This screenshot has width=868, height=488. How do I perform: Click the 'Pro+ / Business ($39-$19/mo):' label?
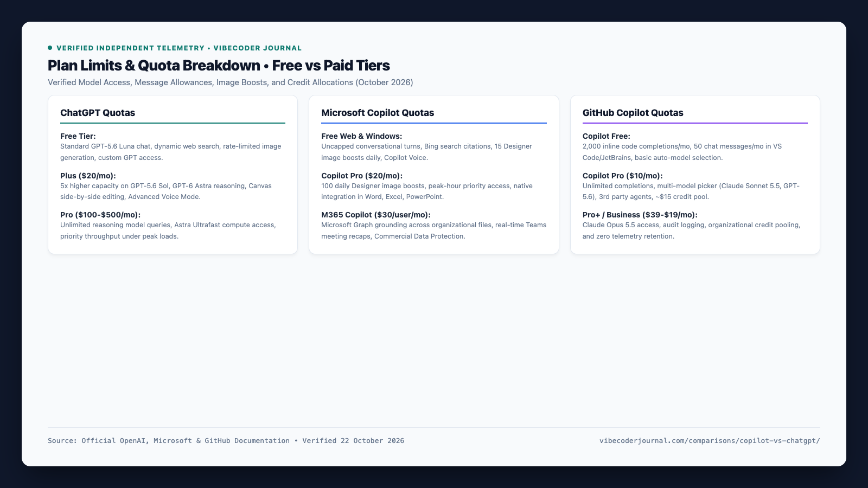coord(640,215)
